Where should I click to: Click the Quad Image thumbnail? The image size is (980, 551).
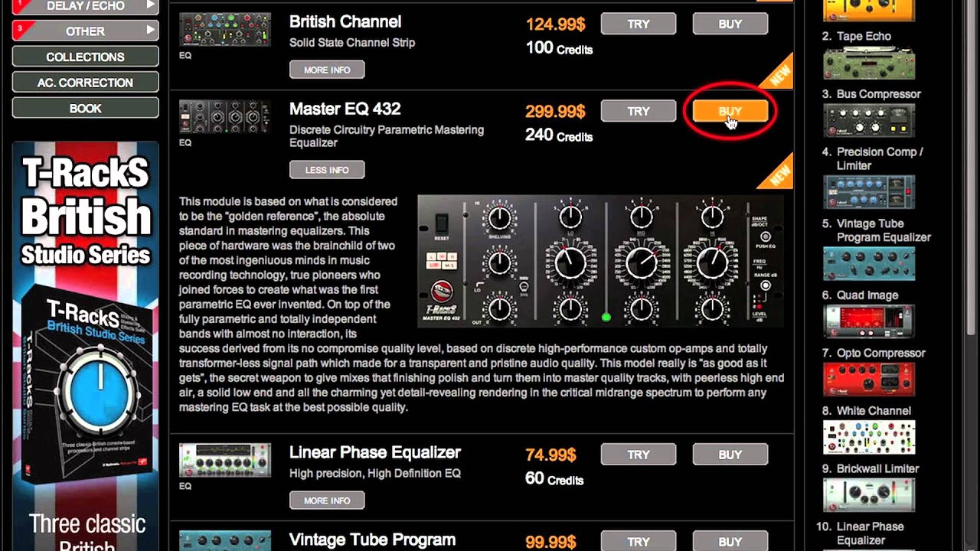coord(868,322)
